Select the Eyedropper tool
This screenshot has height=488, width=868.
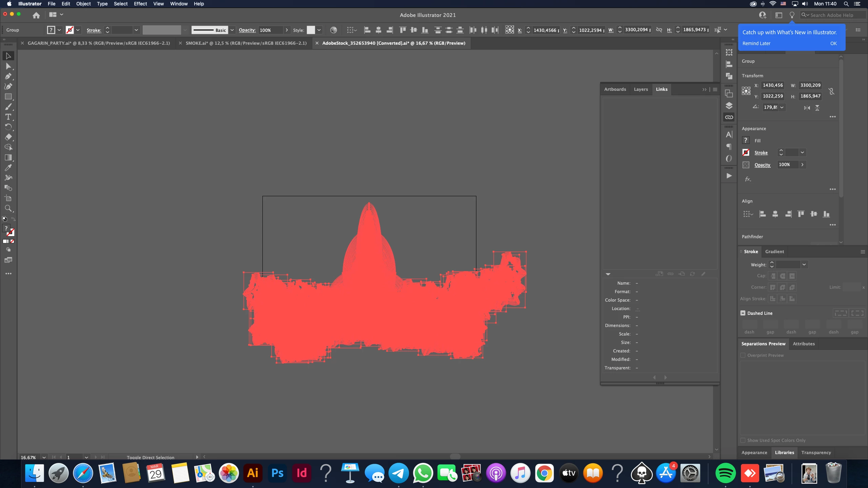8,168
